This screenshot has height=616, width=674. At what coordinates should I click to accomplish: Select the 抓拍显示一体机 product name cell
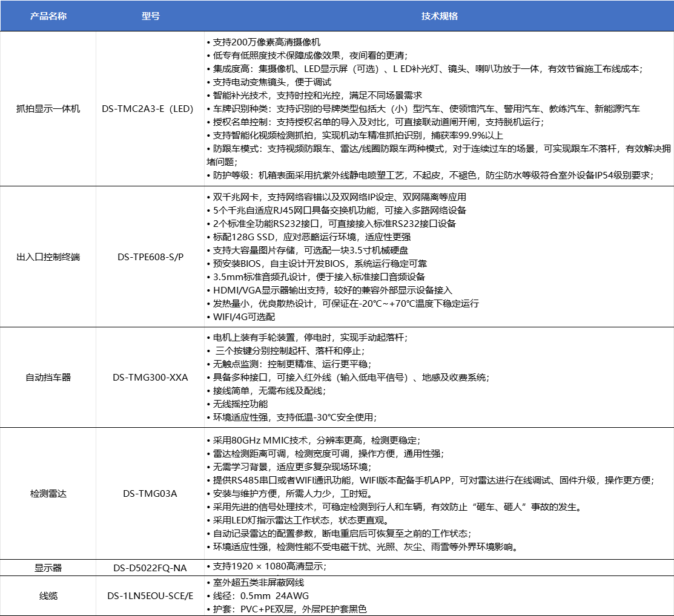pyautogui.click(x=48, y=109)
